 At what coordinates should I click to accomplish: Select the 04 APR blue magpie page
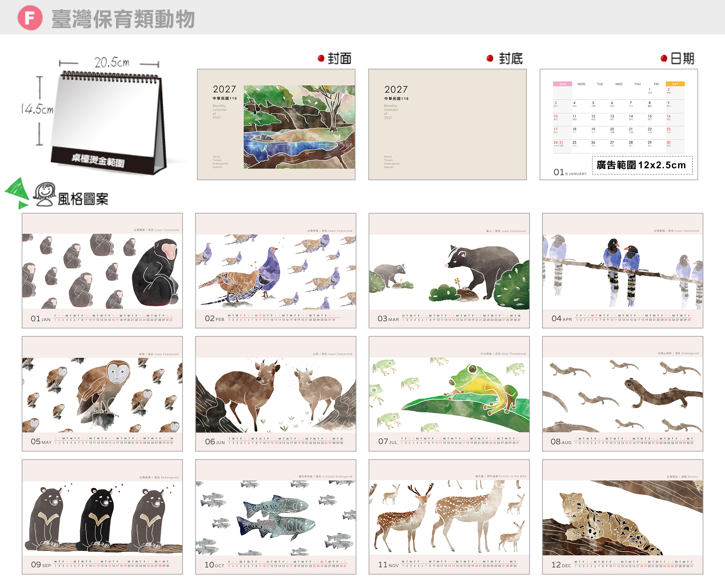(622, 270)
